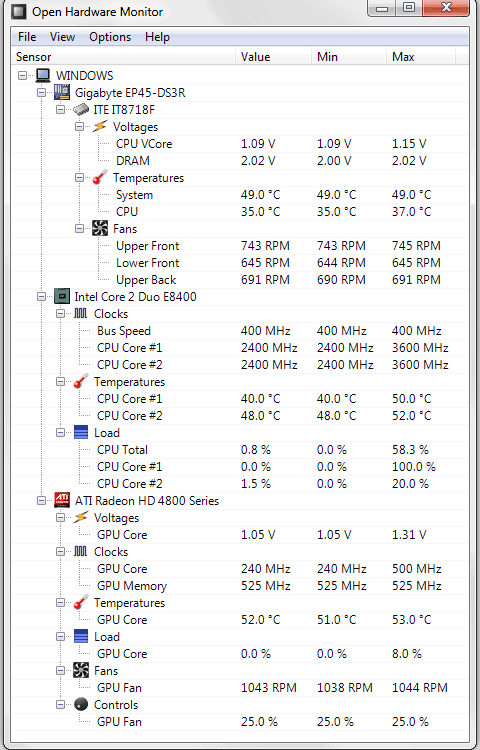The height and width of the screenshot is (750, 480).
Task: Open the Options menu
Action: (x=110, y=37)
